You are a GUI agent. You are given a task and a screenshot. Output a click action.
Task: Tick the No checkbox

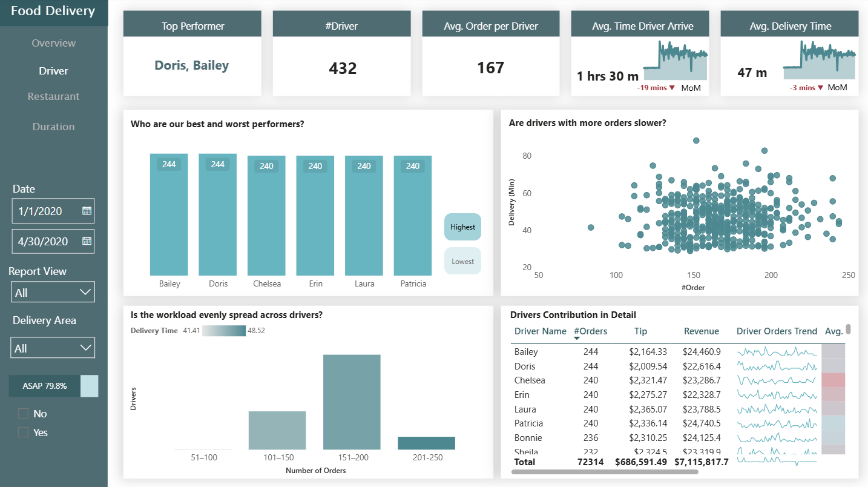[x=24, y=414]
